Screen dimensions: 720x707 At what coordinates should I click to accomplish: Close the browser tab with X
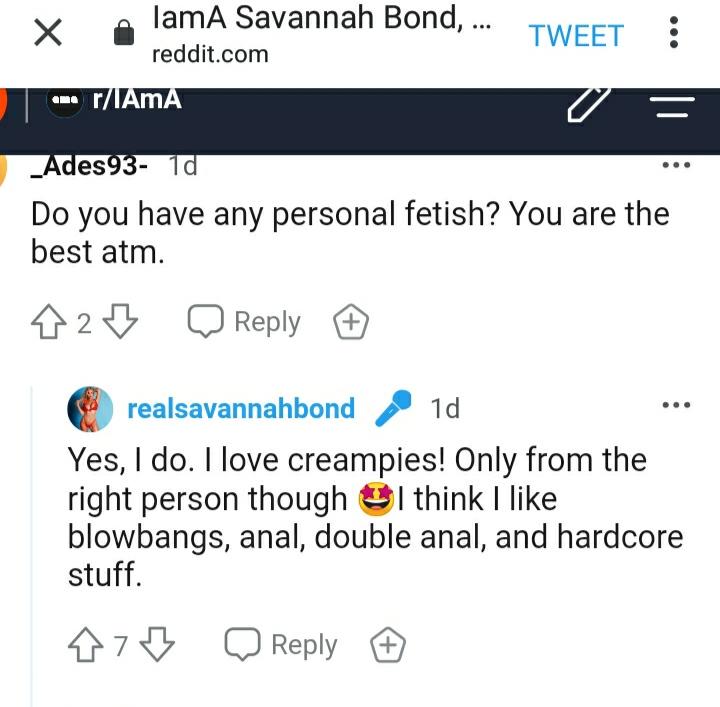click(x=49, y=34)
